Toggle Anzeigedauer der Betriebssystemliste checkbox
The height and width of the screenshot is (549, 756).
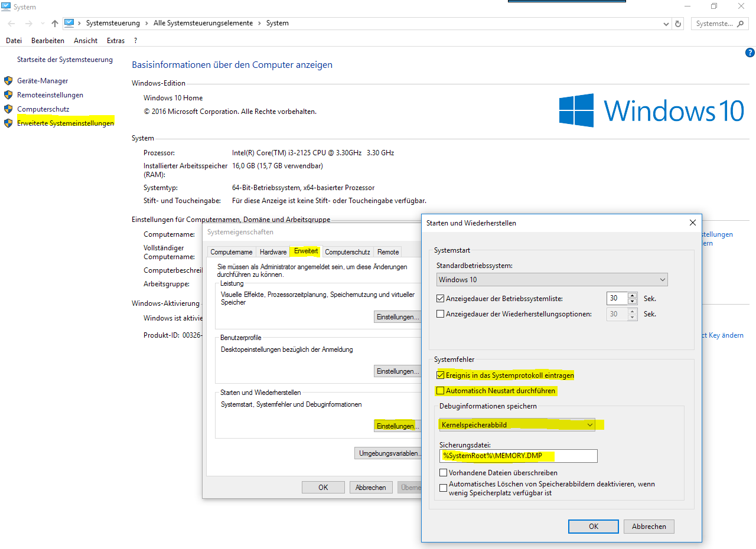[x=440, y=299]
